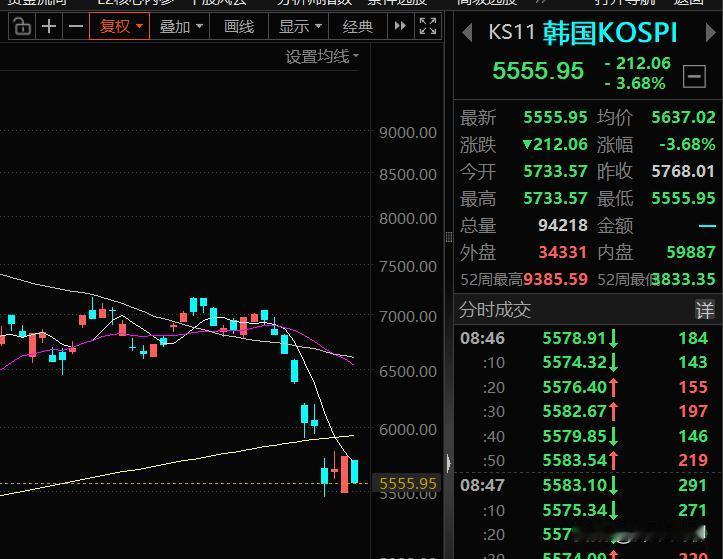Select 外盘 value 34331
This screenshot has height=559, width=723.
[563, 252]
